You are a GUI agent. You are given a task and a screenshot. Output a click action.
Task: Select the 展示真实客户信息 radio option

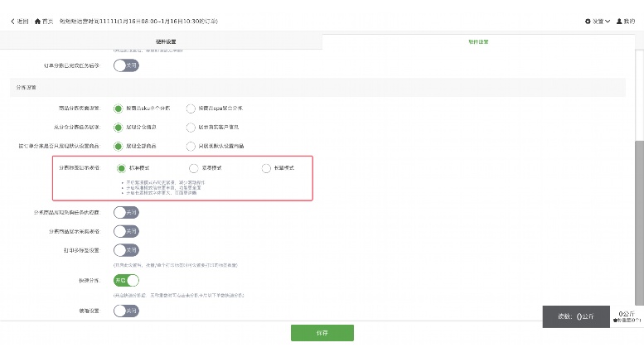(x=191, y=128)
